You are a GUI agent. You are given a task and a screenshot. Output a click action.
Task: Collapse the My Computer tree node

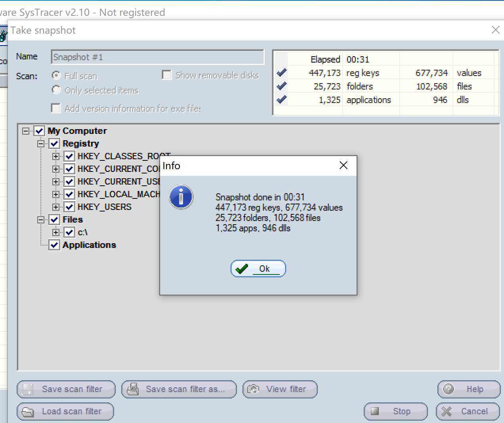click(26, 131)
